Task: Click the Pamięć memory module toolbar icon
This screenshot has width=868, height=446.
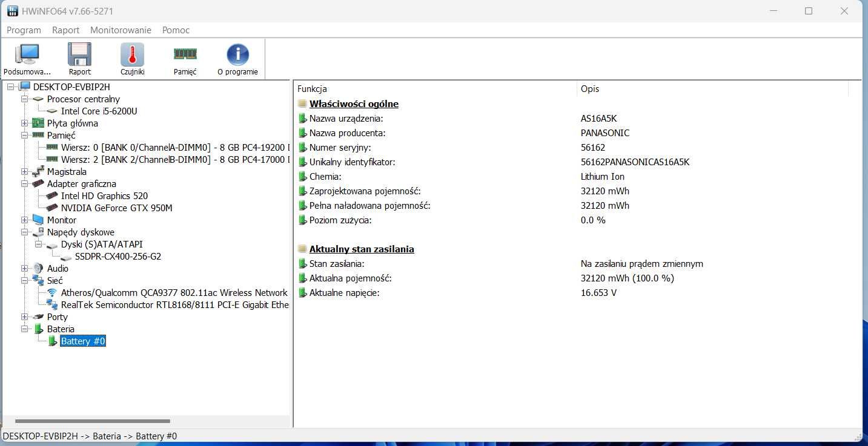Action: 185,54
